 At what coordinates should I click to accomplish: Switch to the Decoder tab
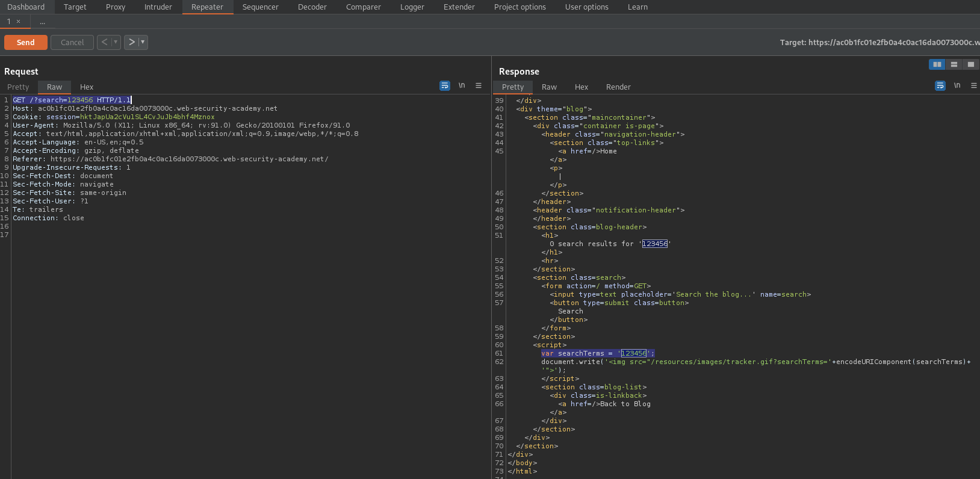click(x=312, y=7)
